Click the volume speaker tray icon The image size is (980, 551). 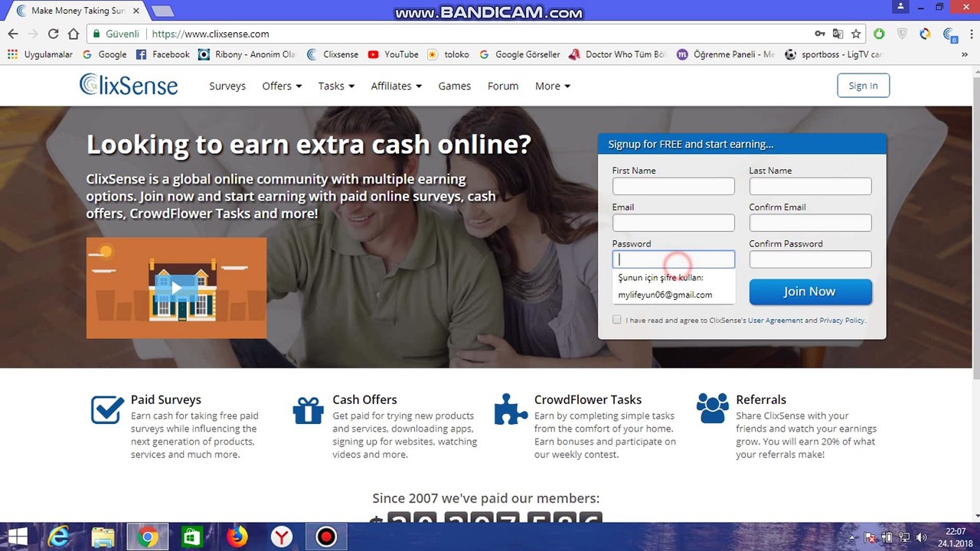tap(921, 537)
